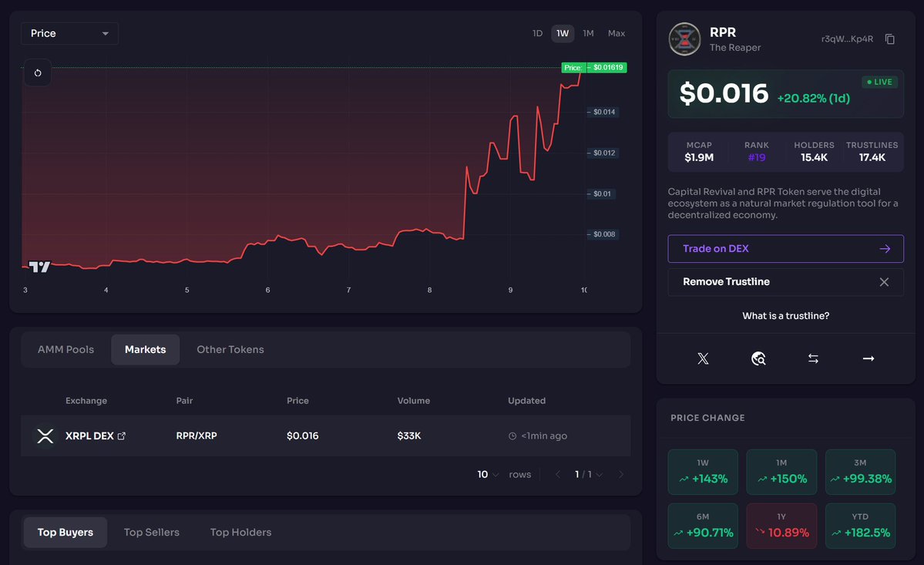Screen dimensions: 924x565
Task: Click the rank #19 value
Action: click(x=757, y=157)
